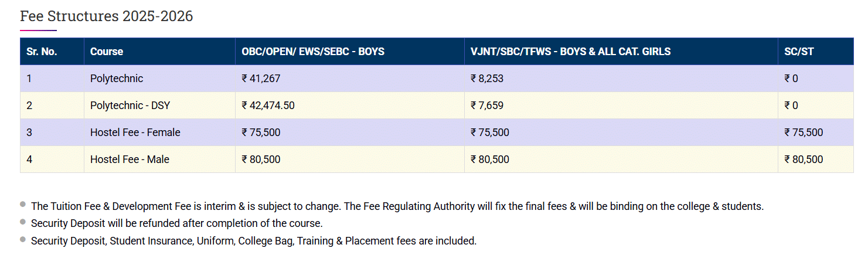Click the Security Deposit refund note
This screenshot has height=258, width=868.
coord(177,223)
